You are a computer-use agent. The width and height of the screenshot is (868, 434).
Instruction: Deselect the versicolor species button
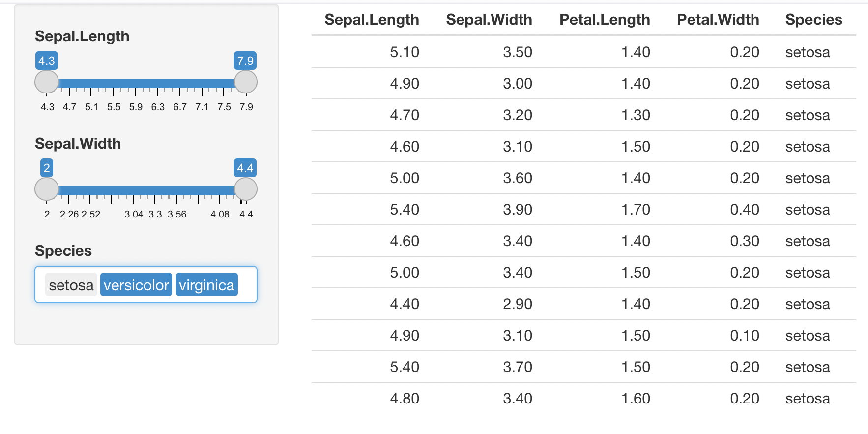click(x=136, y=284)
